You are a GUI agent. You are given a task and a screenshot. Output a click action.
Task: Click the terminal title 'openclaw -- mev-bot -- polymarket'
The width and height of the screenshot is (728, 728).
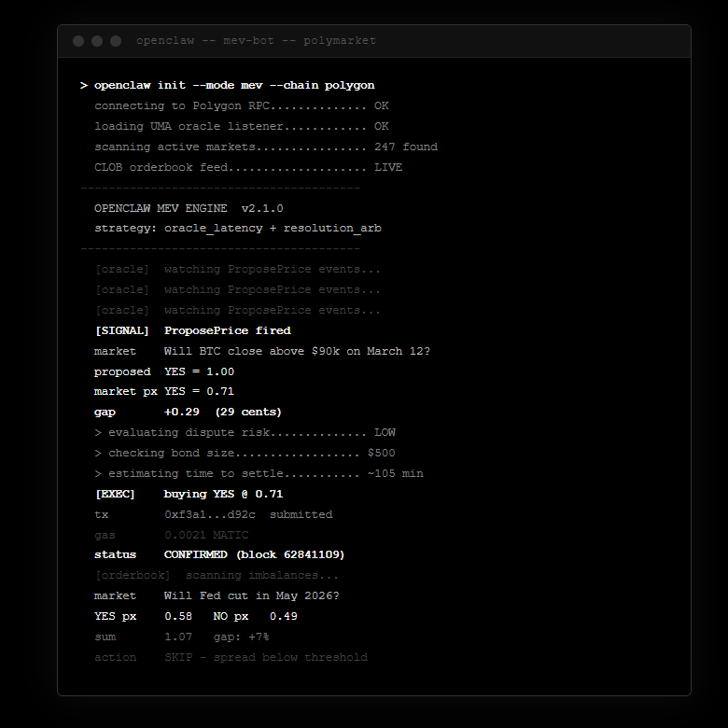[256, 41]
